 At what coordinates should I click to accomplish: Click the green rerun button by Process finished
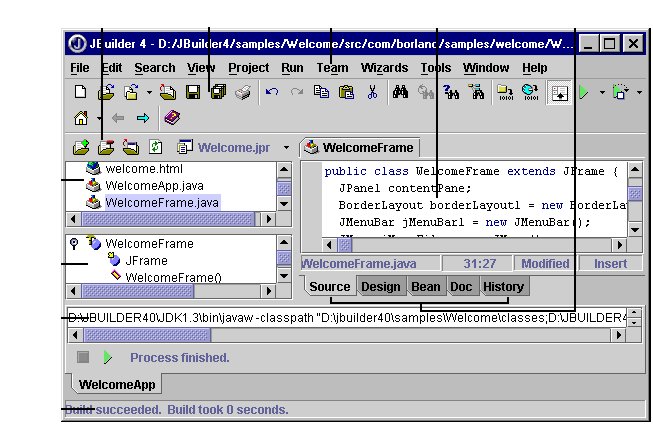107,357
